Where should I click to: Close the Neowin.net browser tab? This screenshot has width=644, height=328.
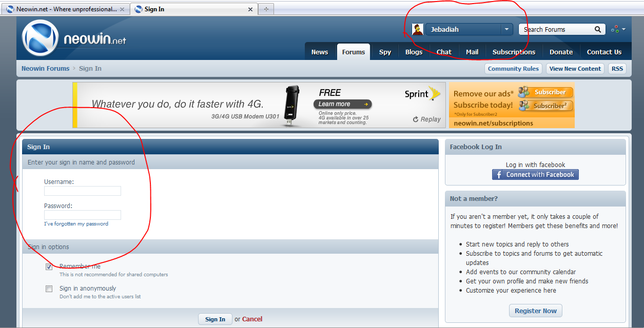[x=122, y=9]
